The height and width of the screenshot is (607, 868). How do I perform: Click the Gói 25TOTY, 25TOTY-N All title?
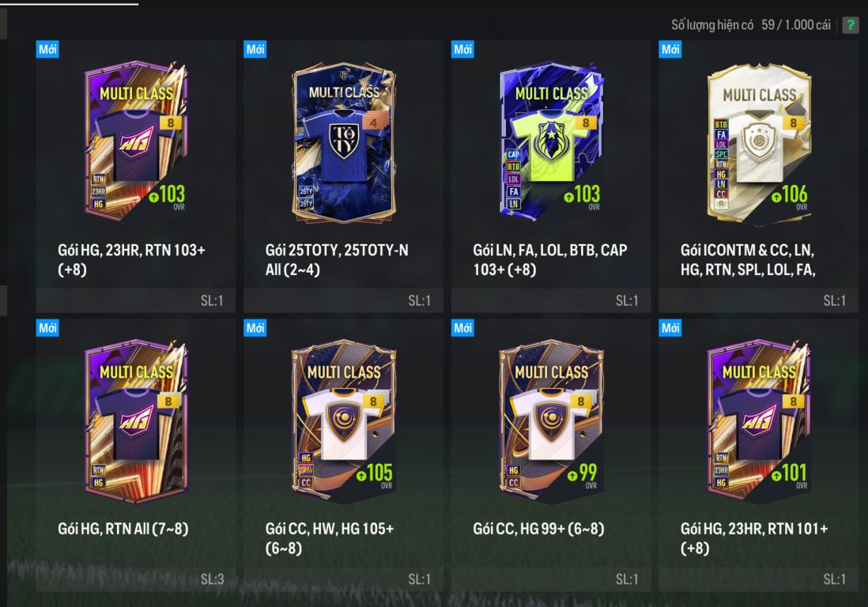click(337, 259)
